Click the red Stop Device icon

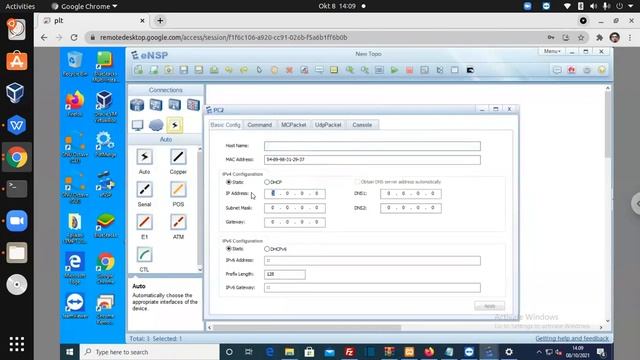[x=409, y=70]
